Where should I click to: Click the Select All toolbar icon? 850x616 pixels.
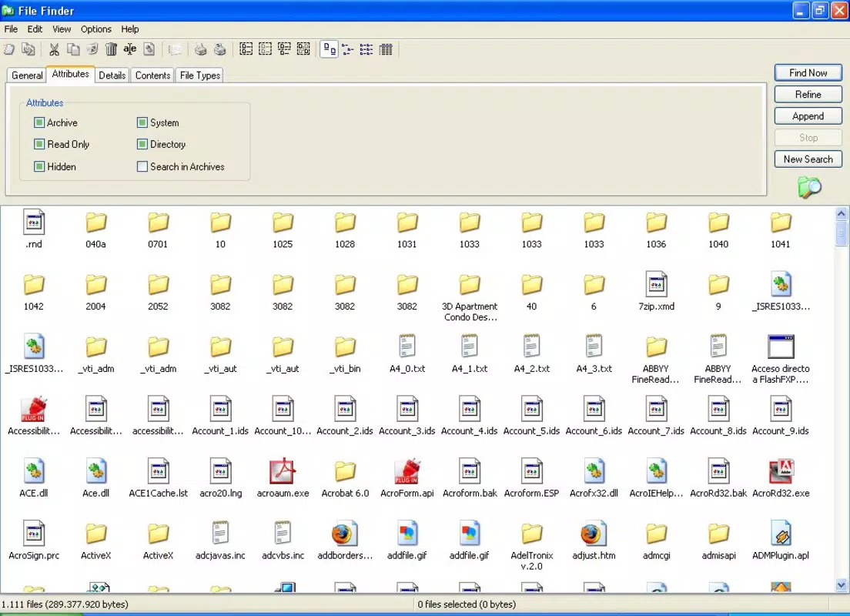click(x=246, y=50)
